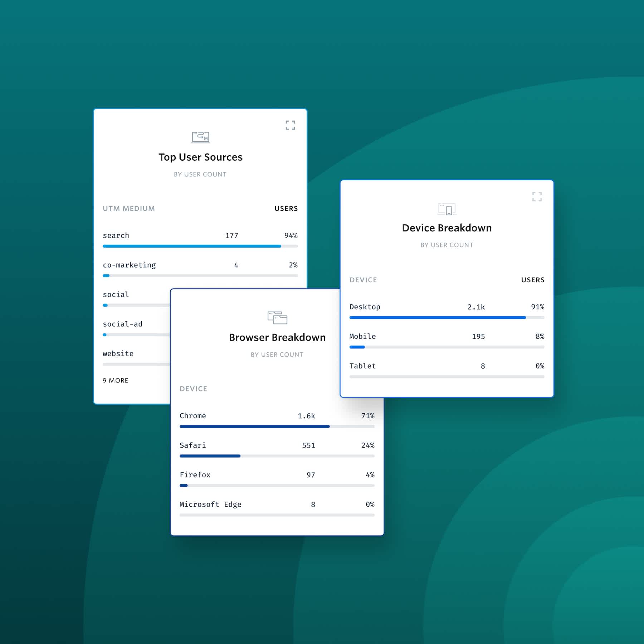Screen dimensions: 644x644
Task: Click the '177' search user count
Action: pos(231,235)
